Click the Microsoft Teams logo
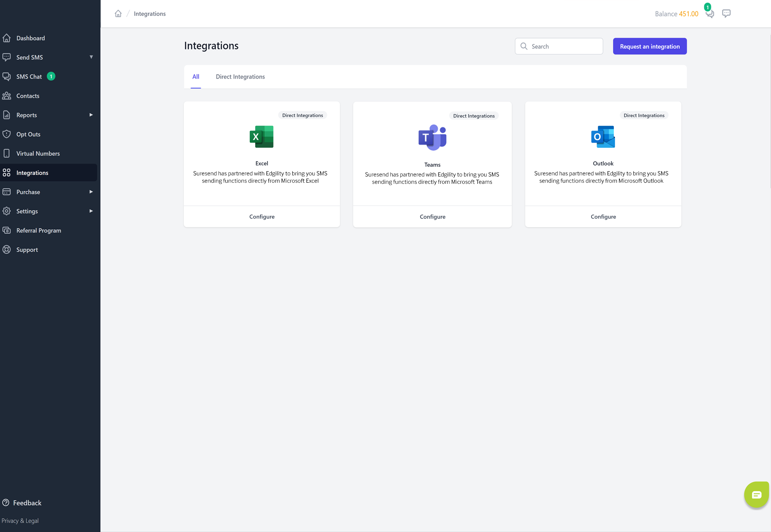 (x=432, y=138)
